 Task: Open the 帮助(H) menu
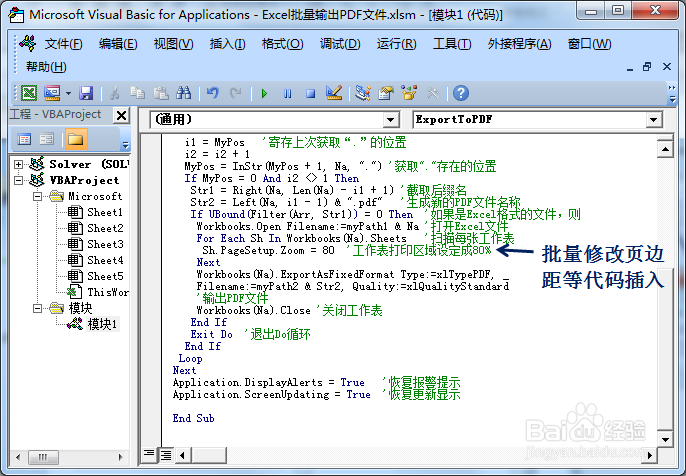coord(46,67)
